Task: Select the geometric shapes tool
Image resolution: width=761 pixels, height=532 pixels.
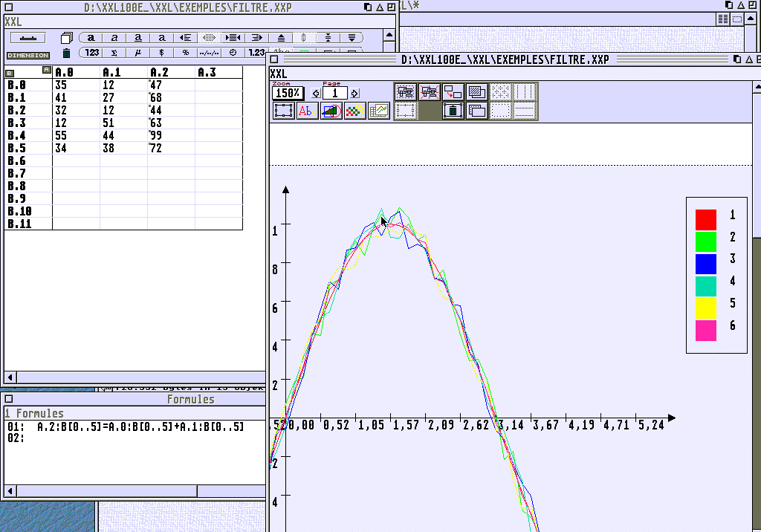Action: tap(331, 111)
